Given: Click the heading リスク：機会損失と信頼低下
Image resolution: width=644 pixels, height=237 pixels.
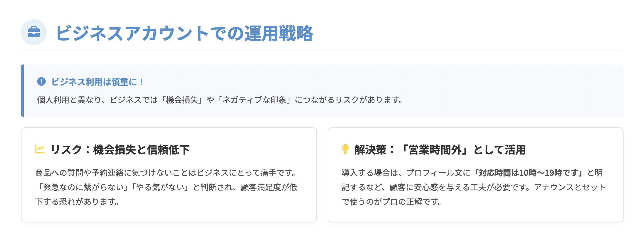Looking at the screenshot, I should pyautogui.click(x=120, y=150).
